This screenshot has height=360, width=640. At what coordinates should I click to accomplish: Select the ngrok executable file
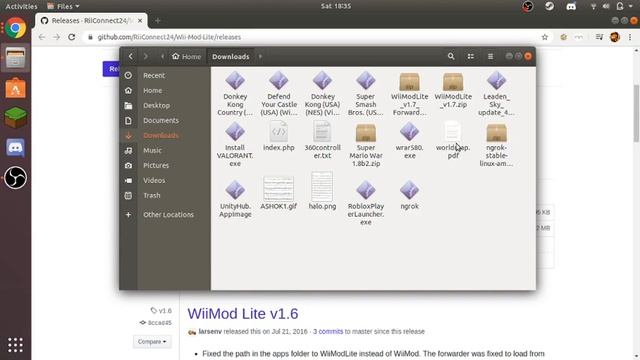409,195
